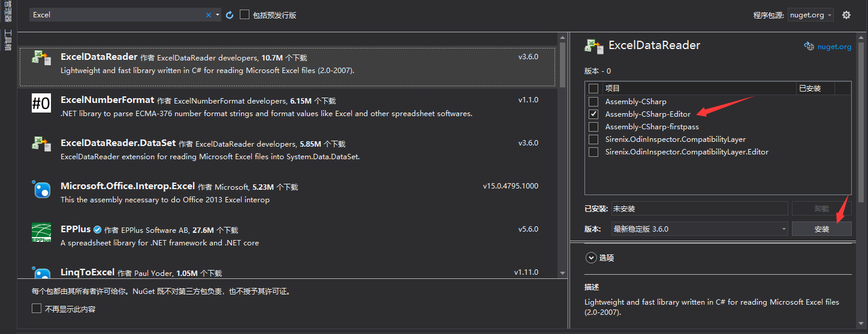Select the Microsoft.Office.Interop.Excel package icon
The width and height of the screenshot is (868, 334).
tap(41, 189)
